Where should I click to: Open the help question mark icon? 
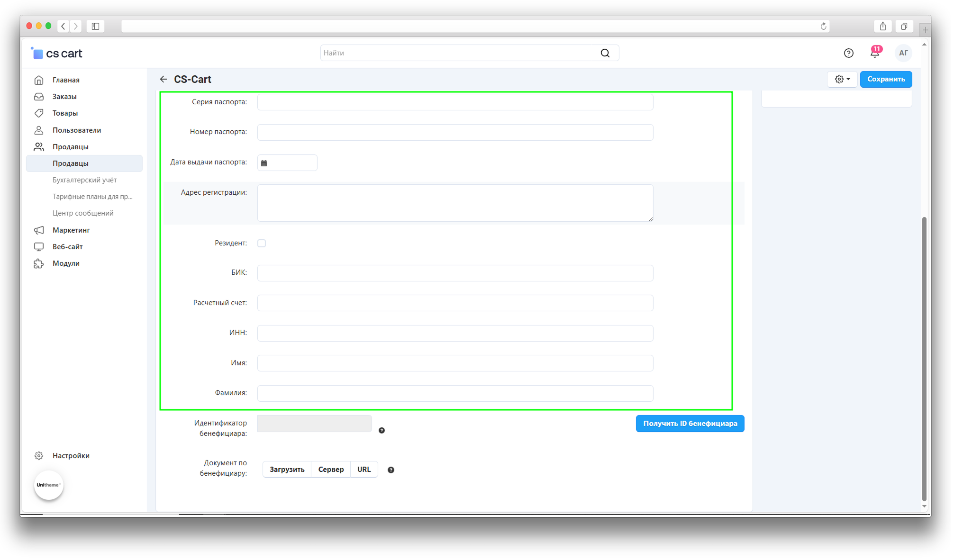click(848, 53)
